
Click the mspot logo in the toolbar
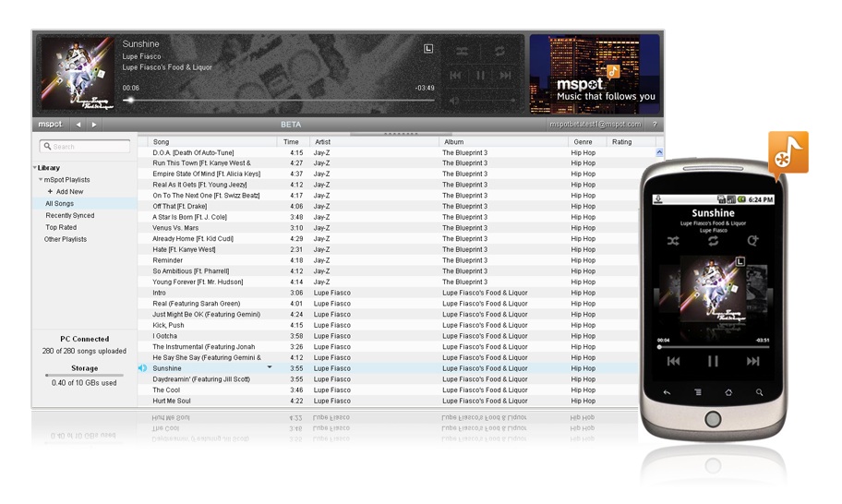pos(50,124)
